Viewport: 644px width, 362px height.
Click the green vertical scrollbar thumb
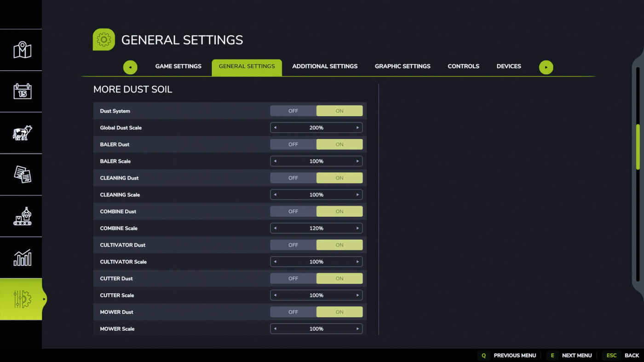tap(638, 147)
